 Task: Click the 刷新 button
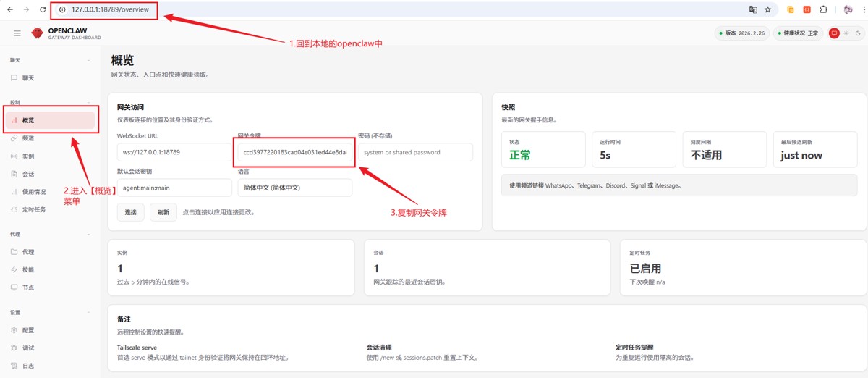tap(163, 212)
